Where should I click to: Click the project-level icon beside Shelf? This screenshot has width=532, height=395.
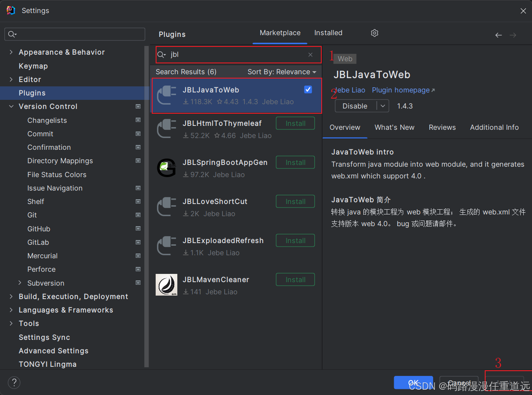(x=138, y=201)
